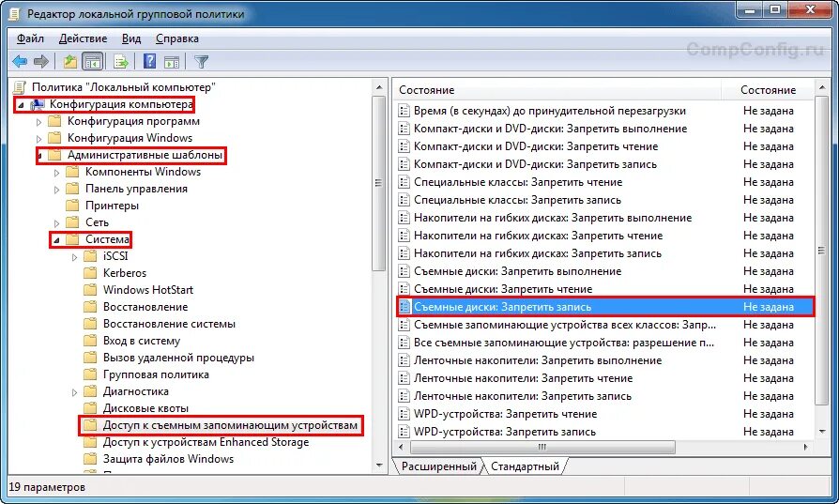Viewport: 839px width, 504px height.
Task: Click the Export list toolbar icon
Action: (x=121, y=62)
